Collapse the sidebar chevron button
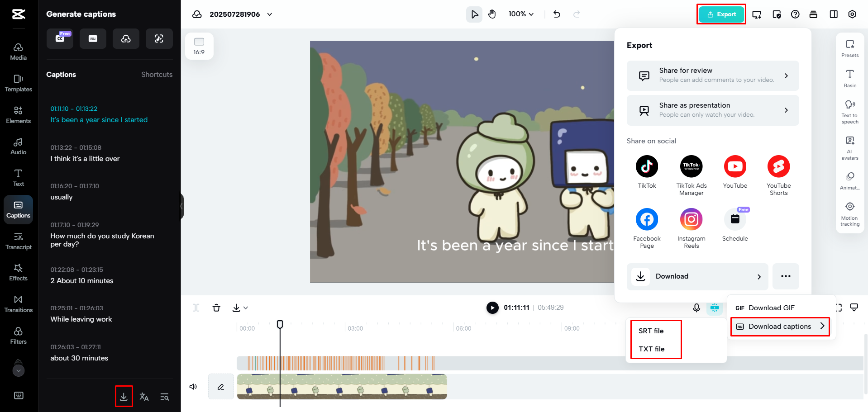This screenshot has height=412, width=868. click(x=182, y=206)
